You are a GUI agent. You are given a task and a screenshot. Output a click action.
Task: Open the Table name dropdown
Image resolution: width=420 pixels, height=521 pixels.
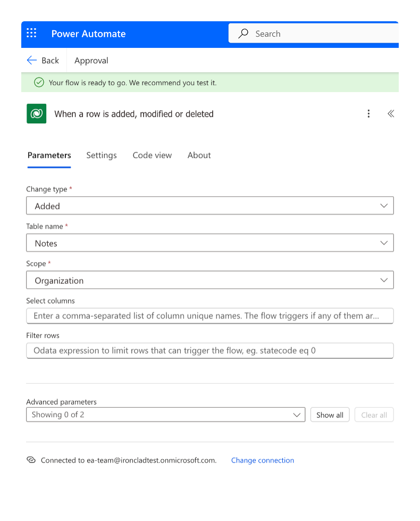tap(210, 243)
